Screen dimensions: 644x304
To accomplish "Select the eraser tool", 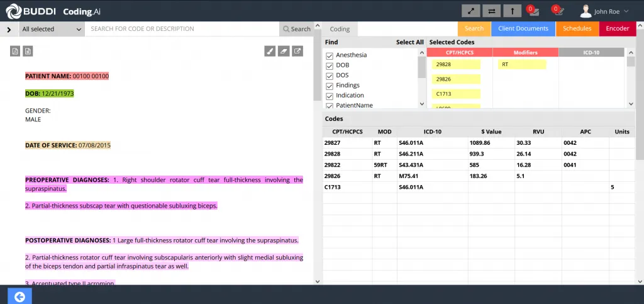I will 284,51.
